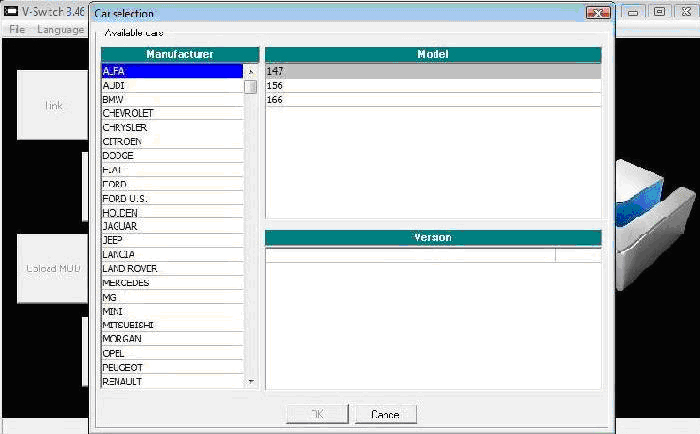Select FORD U.S. manufacturer
Viewport: 700px width, 434px height.
[x=172, y=198]
